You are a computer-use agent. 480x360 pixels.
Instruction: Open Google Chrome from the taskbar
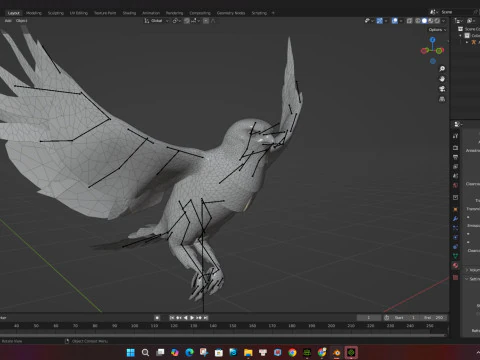[292, 352]
